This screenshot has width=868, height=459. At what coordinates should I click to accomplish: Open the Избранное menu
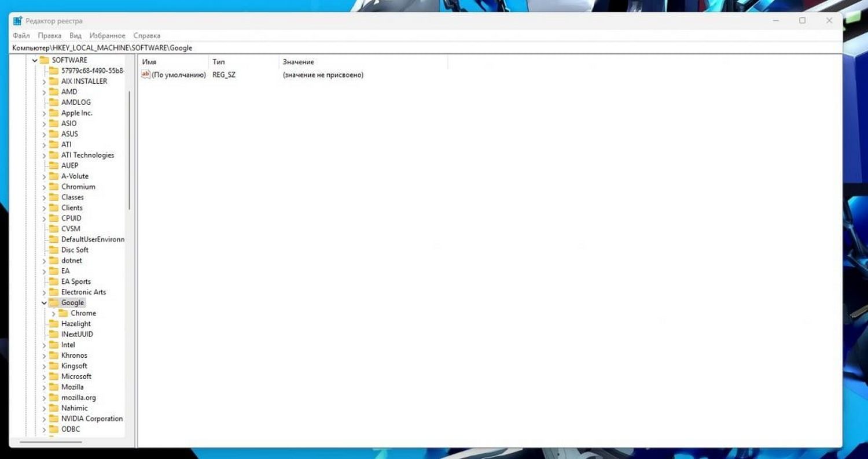107,36
